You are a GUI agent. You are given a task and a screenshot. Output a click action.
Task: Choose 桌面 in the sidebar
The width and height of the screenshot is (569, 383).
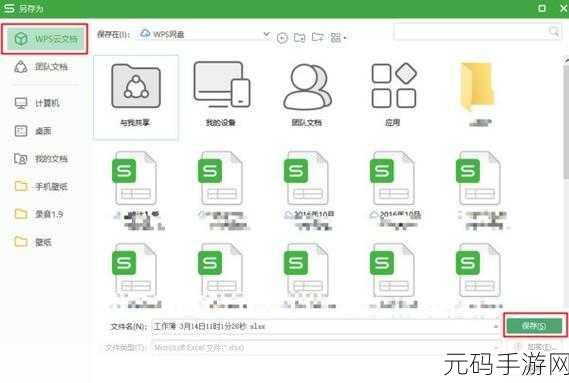33,131
